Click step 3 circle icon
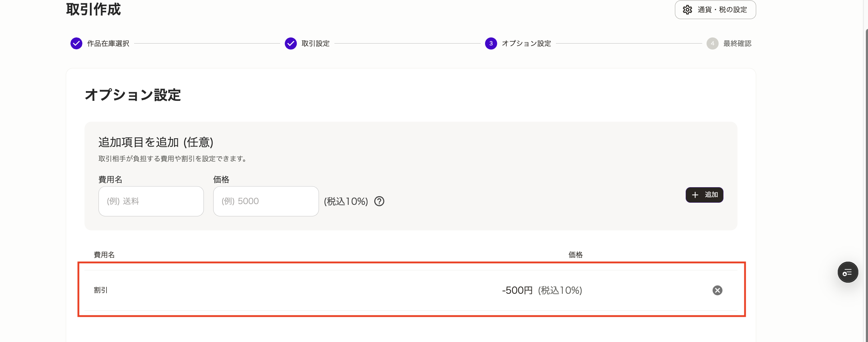The height and width of the screenshot is (342, 868). point(491,44)
